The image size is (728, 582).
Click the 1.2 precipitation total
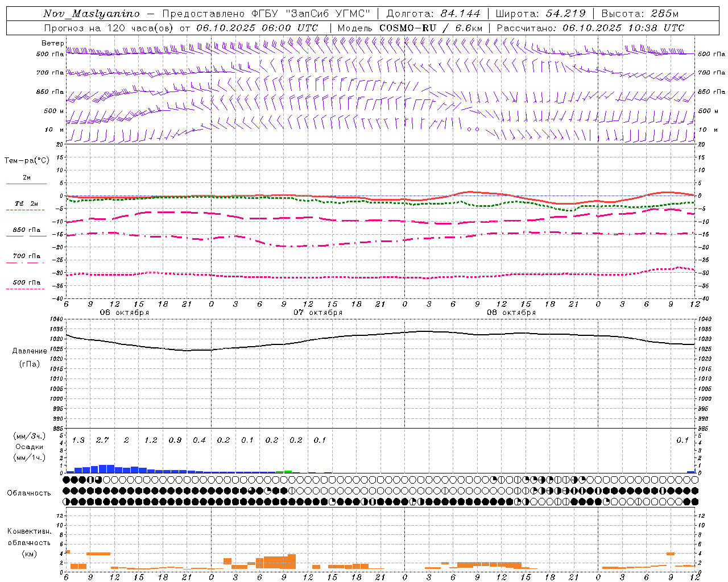coord(151,440)
